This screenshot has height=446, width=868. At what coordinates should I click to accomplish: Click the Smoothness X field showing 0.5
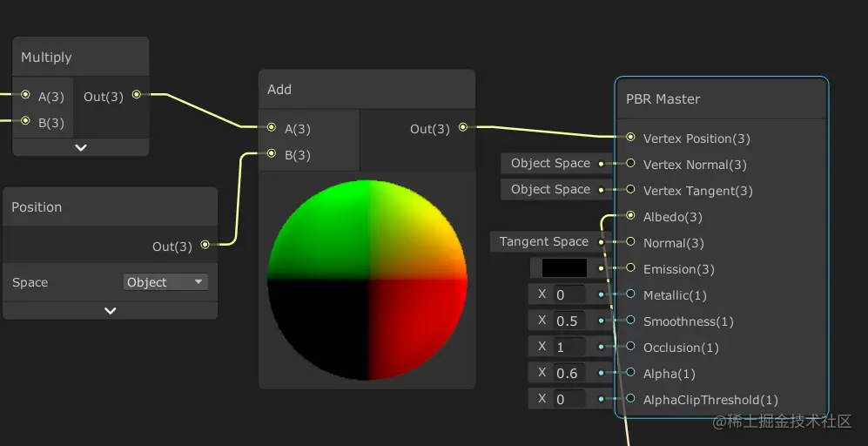click(569, 321)
